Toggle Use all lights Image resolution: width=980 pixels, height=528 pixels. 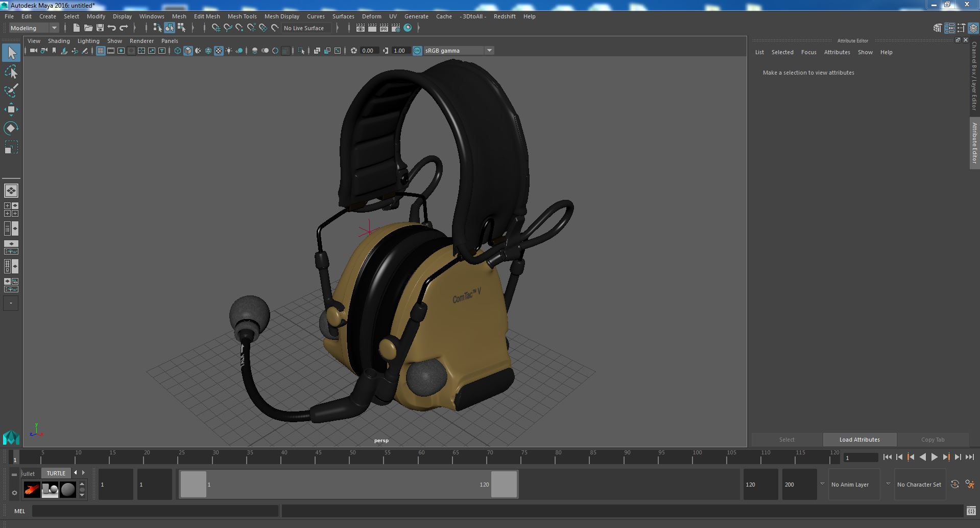[x=229, y=51]
